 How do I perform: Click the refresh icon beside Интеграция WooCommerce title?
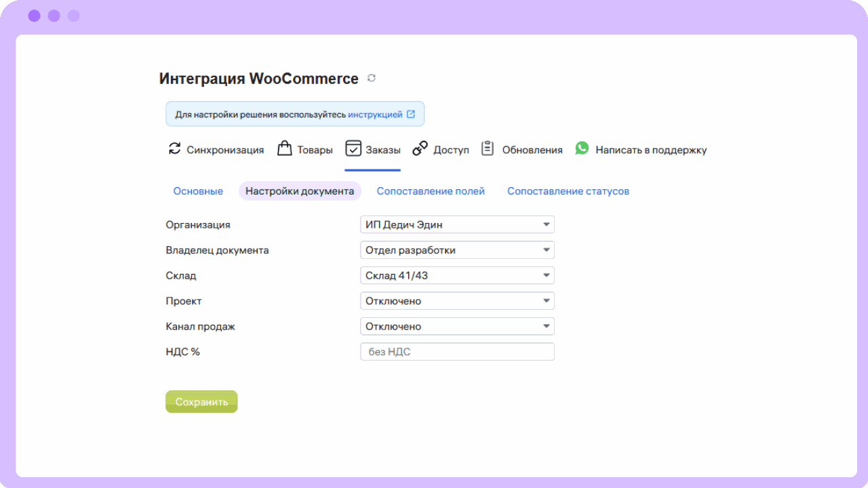point(372,79)
